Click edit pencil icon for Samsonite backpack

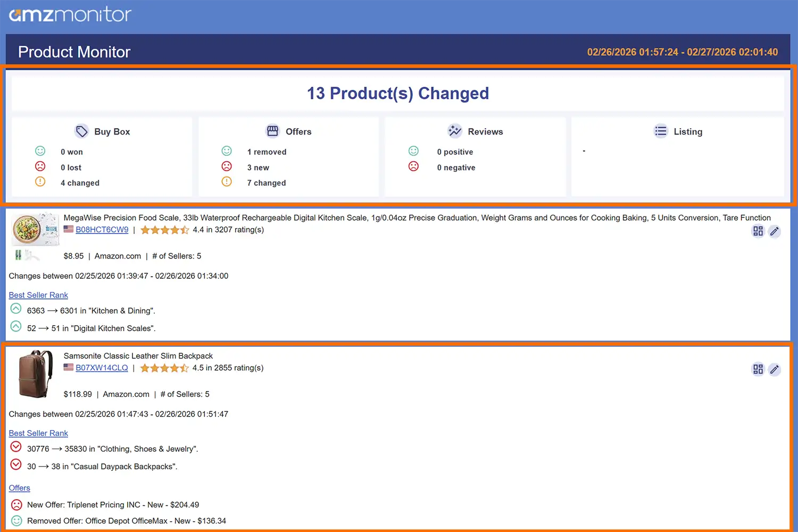coord(775,369)
